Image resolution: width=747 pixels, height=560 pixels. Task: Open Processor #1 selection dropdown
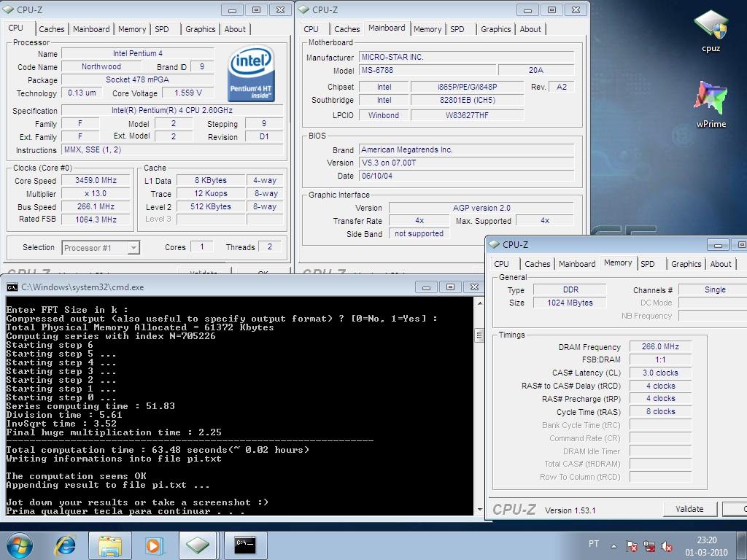[x=100, y=248]
